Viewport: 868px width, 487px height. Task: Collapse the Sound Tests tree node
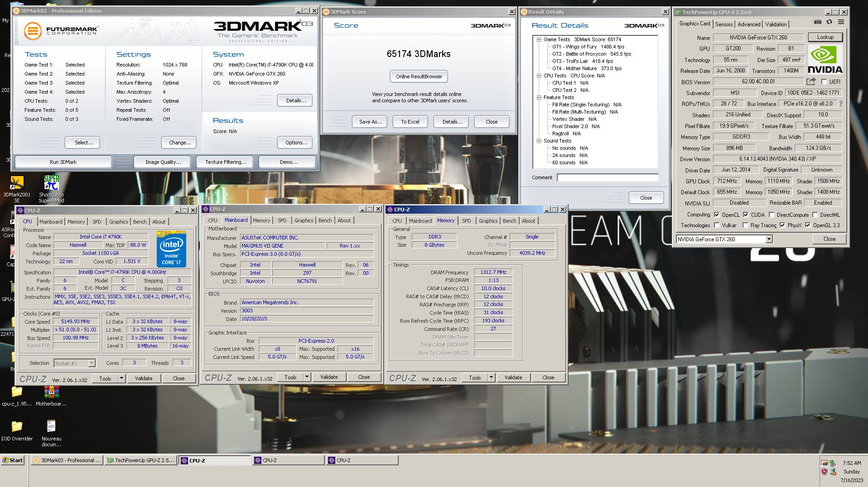click(x=539, y=141)
